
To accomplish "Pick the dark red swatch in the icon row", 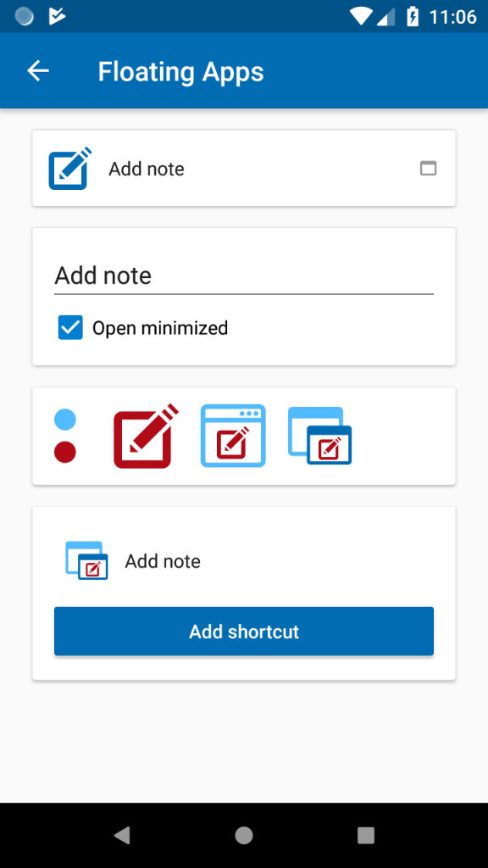I will 64,452.
